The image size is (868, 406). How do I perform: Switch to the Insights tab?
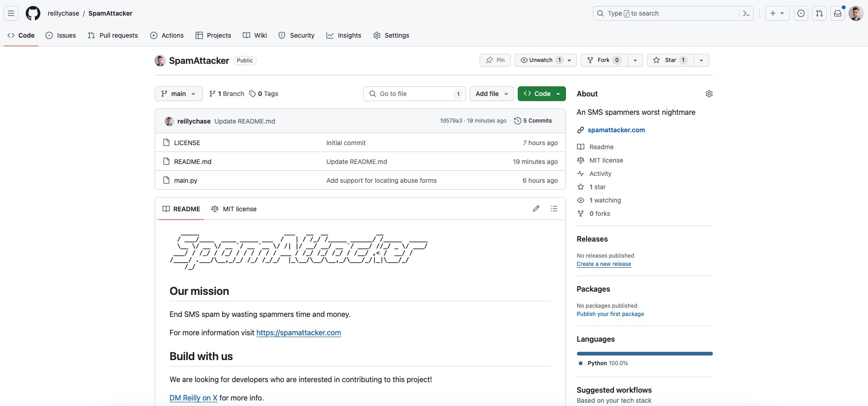(344, 35)
